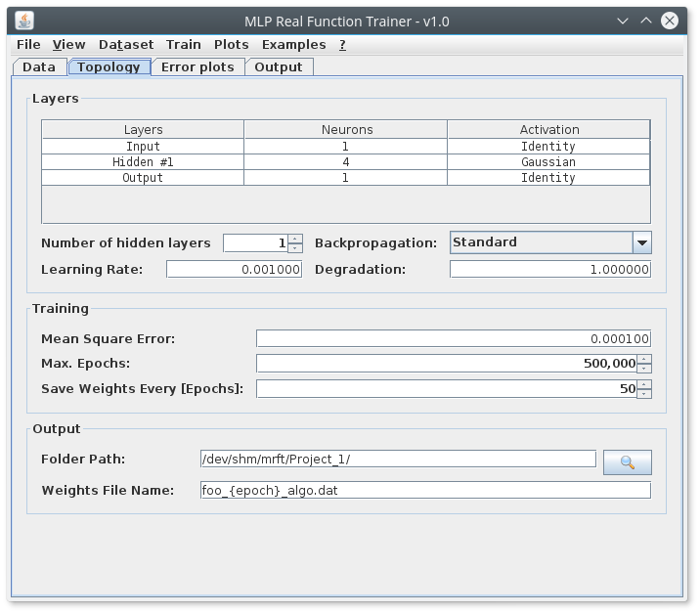The height and width of the screenshot is (614, 700).
Task: Select the Output layer row cell
Action: pyautogui.click(x=143, y=178)
